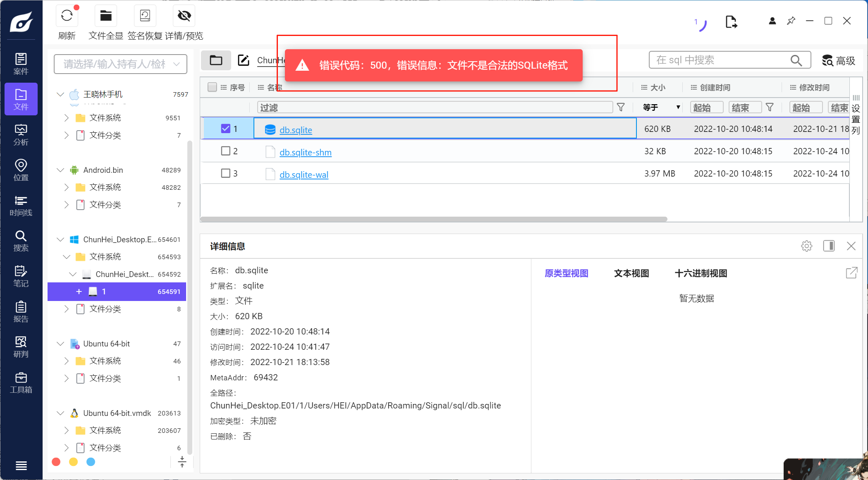
Task: Switch to 文本视图 tab
Action: [x=631, y=273]
